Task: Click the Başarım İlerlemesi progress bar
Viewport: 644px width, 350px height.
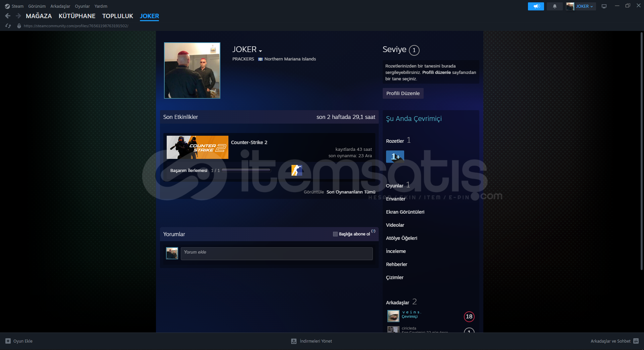Action: 246,170
